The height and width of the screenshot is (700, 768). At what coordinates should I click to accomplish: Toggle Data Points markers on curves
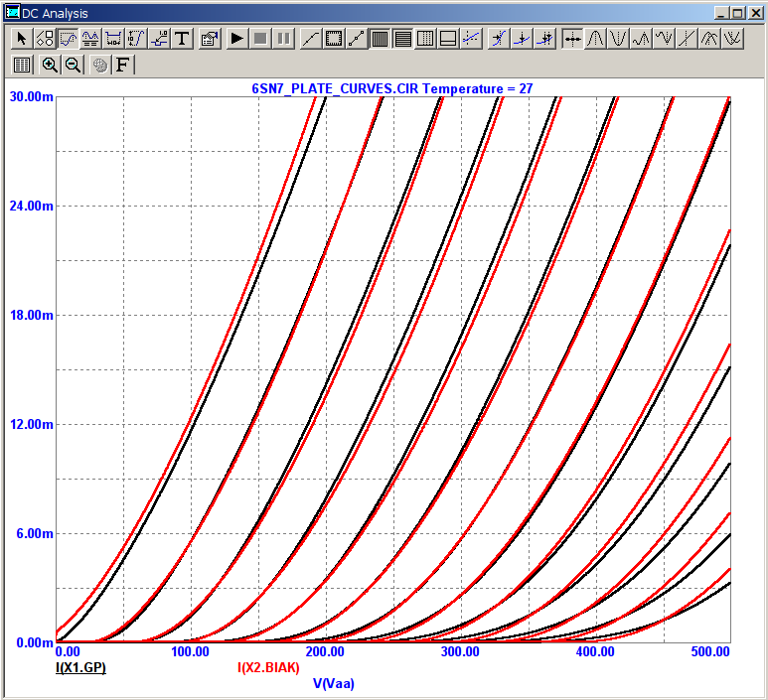click(x=357, y=38)
